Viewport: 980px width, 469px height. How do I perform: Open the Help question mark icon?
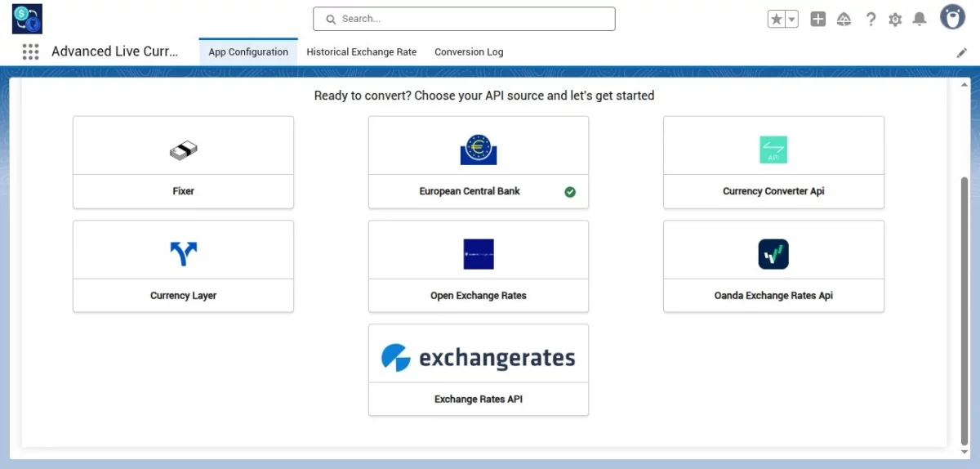click(871, 19)
